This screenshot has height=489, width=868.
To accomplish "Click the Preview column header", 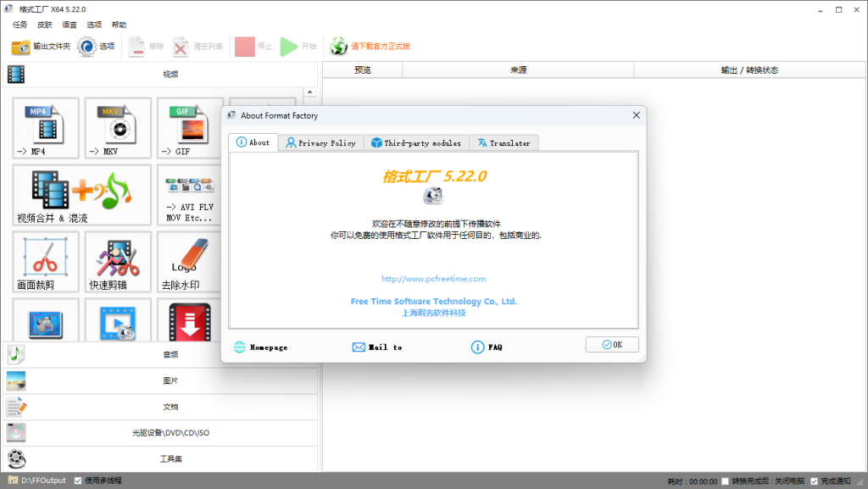I will 363,69.
